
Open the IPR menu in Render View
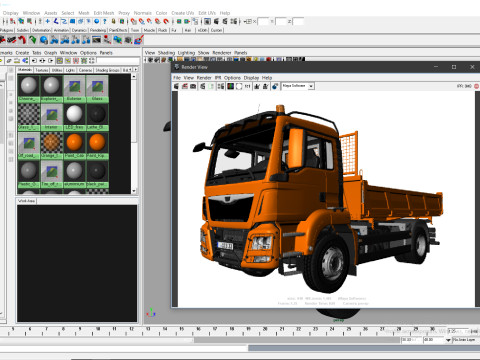(218, 78)
